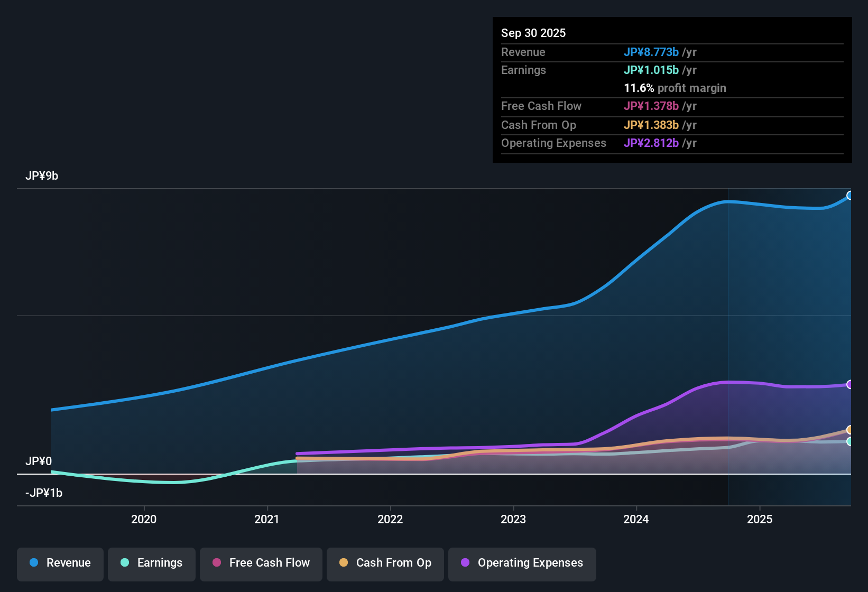
Task: Click the JP¥8.773b revenue value
Action: point(652,52)
